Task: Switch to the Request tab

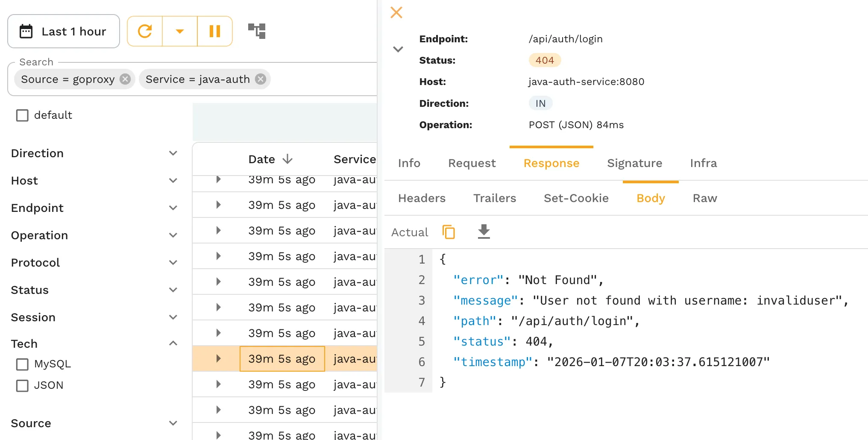Action: pos(472,163)
